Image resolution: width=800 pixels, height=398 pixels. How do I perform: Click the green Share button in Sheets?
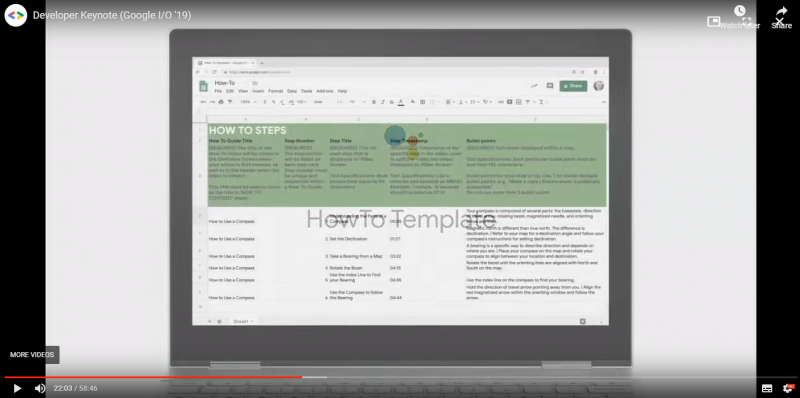tap(573, 86)
